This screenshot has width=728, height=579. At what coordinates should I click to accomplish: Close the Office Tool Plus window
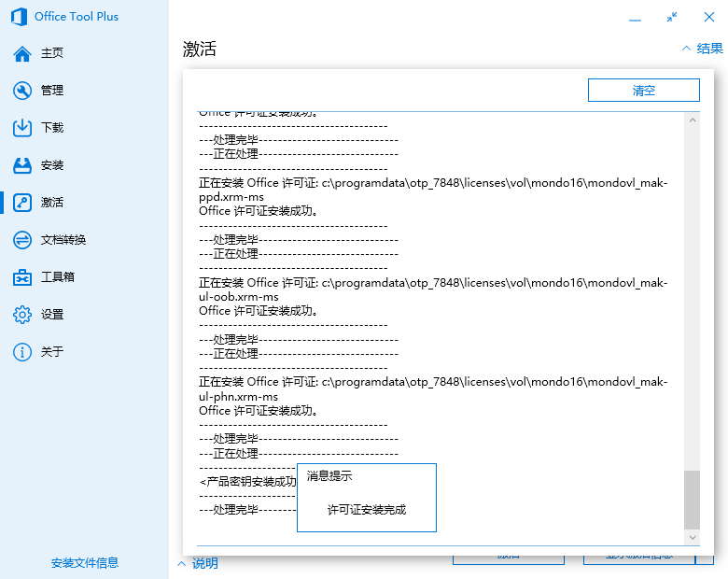pyautogui.click(x=709, y=17)
